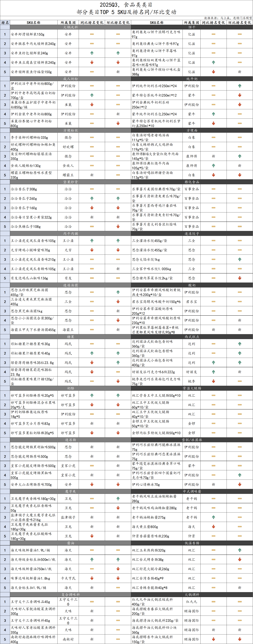Select the 速冻饺子 category header
This screenshot has width=253, height=644.
coord(192,234)
